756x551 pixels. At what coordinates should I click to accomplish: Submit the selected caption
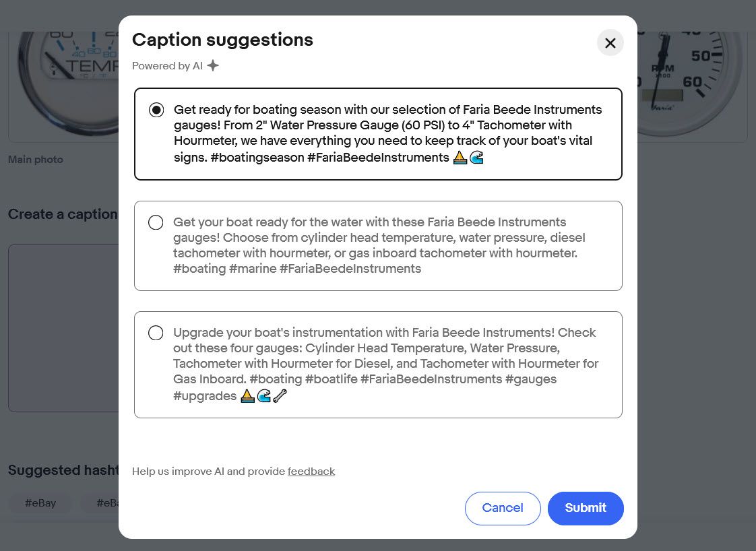[x=586, y=508]
